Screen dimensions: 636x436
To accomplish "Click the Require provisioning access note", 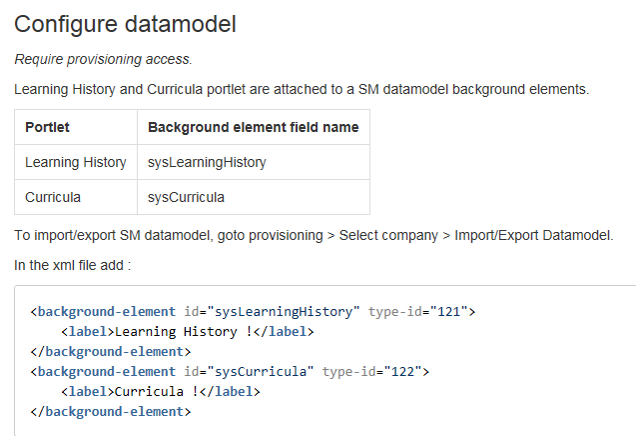I will tap(103, 60).
